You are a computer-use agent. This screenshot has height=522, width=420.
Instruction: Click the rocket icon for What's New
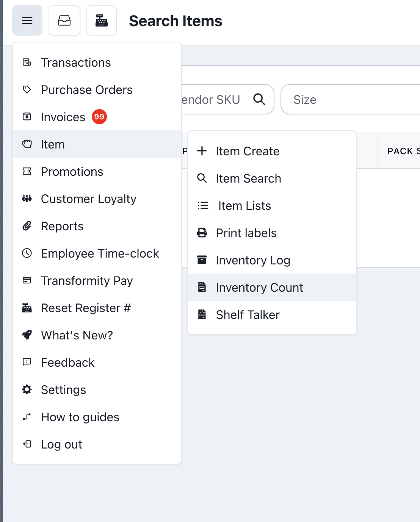coord(27,335)
